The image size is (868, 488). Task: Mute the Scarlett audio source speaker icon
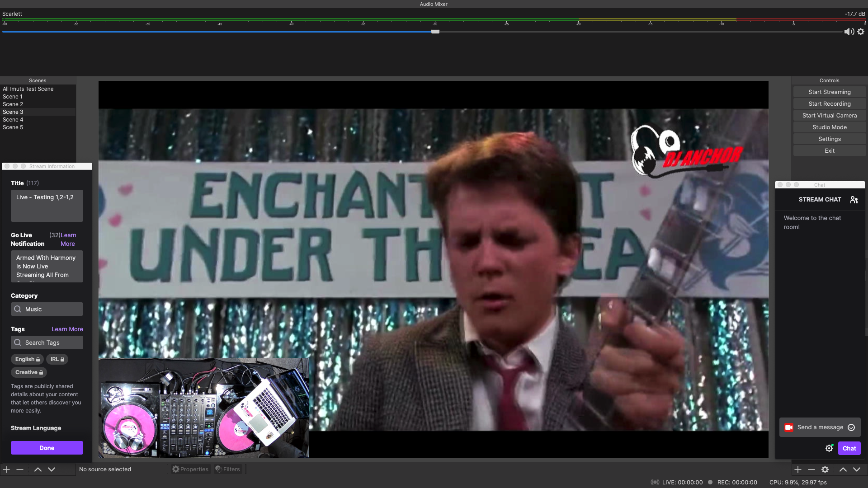(x=849, y=32)
